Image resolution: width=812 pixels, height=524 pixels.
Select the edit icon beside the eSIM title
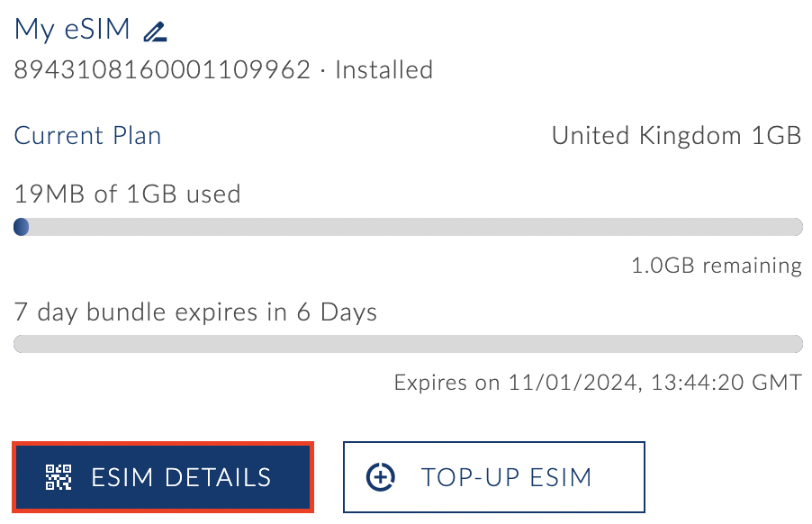[155, 30]
